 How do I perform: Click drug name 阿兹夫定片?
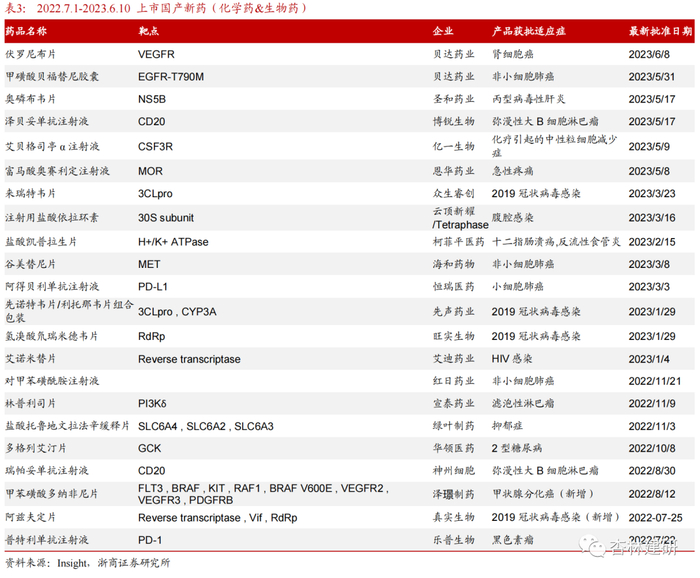point(30,517)
